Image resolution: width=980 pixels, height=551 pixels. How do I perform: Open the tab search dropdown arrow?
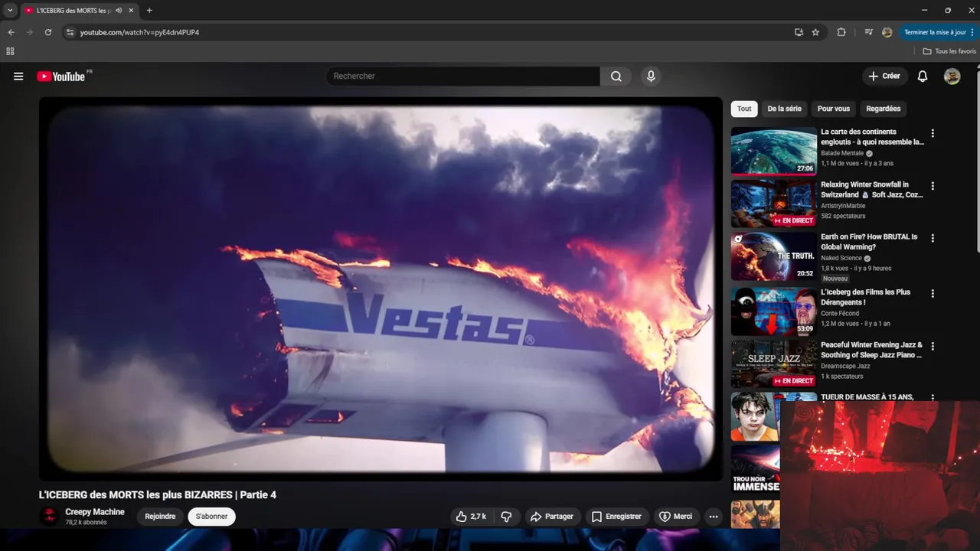coord(10,11)
